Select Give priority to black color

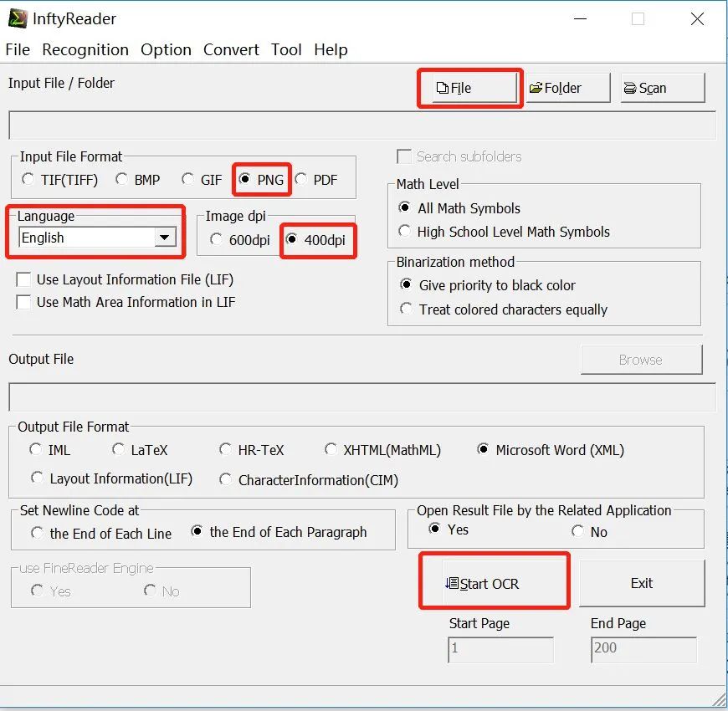coord(488,285)
